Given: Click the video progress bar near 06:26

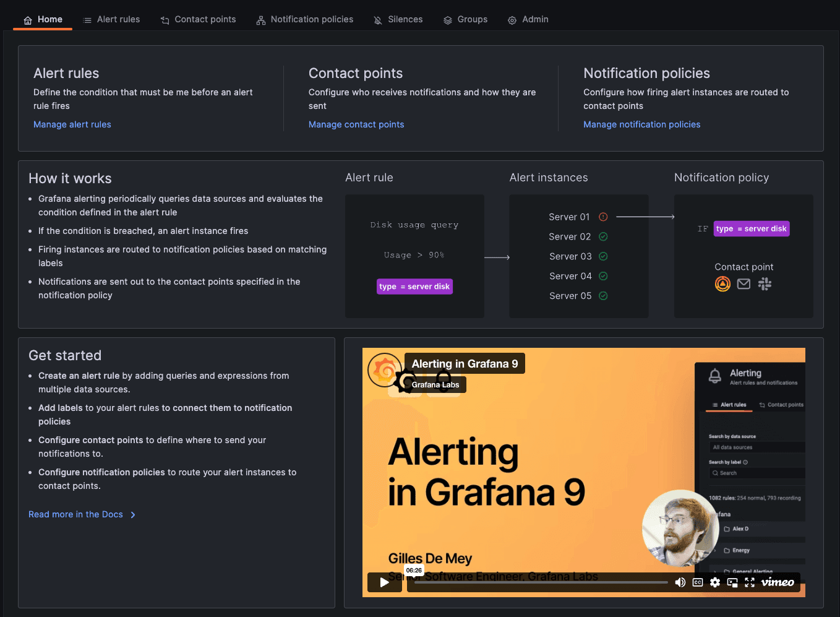Looking at the screenshot, I should coord(414,582).
